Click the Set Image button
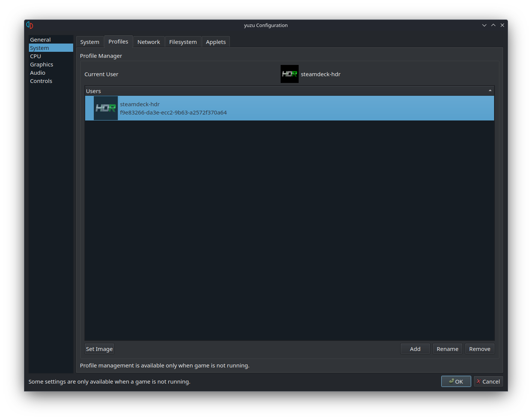Screen dimensions: 532x420 99,349
